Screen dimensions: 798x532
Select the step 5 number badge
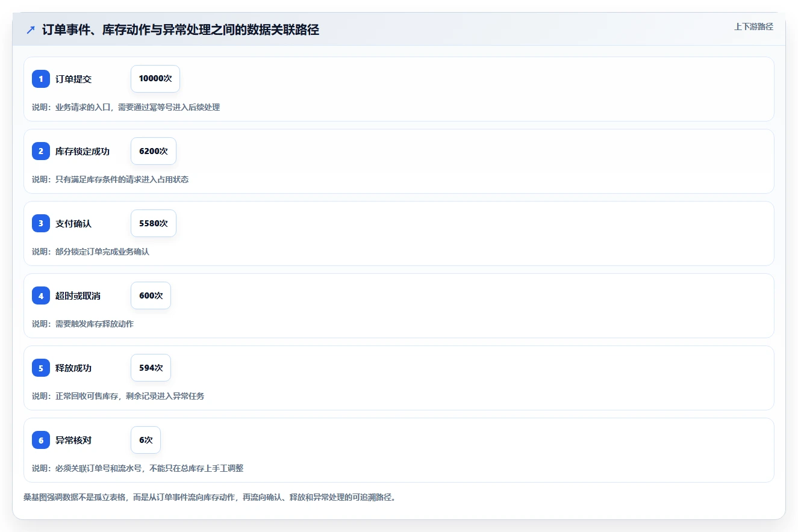tap(41, 368)
